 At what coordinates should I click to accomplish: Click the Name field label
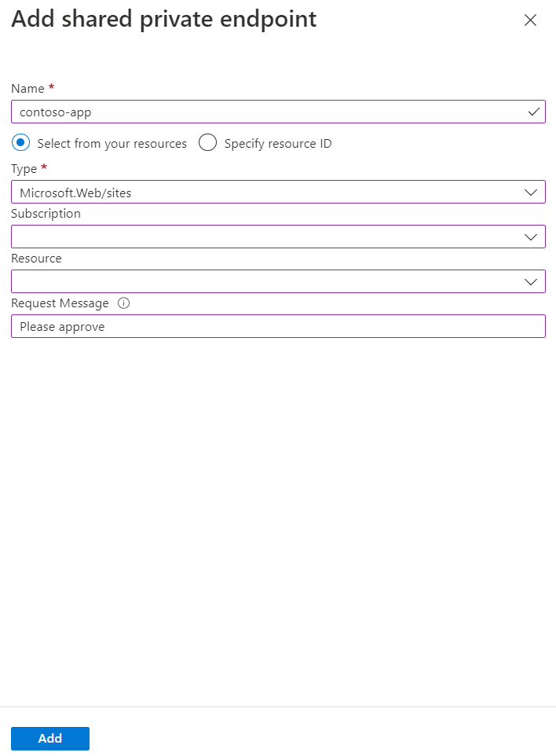tap(27, 89)
